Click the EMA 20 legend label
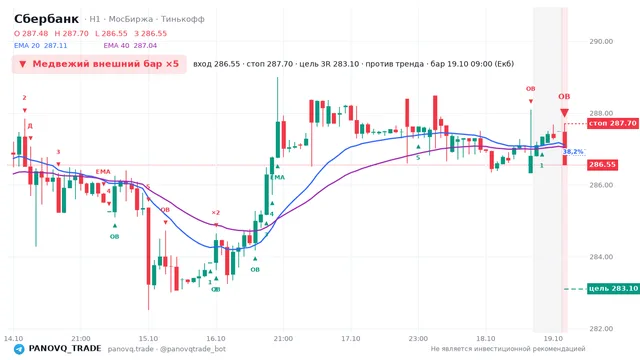Screen dimensions: 640x360 [x=27, y=46]
